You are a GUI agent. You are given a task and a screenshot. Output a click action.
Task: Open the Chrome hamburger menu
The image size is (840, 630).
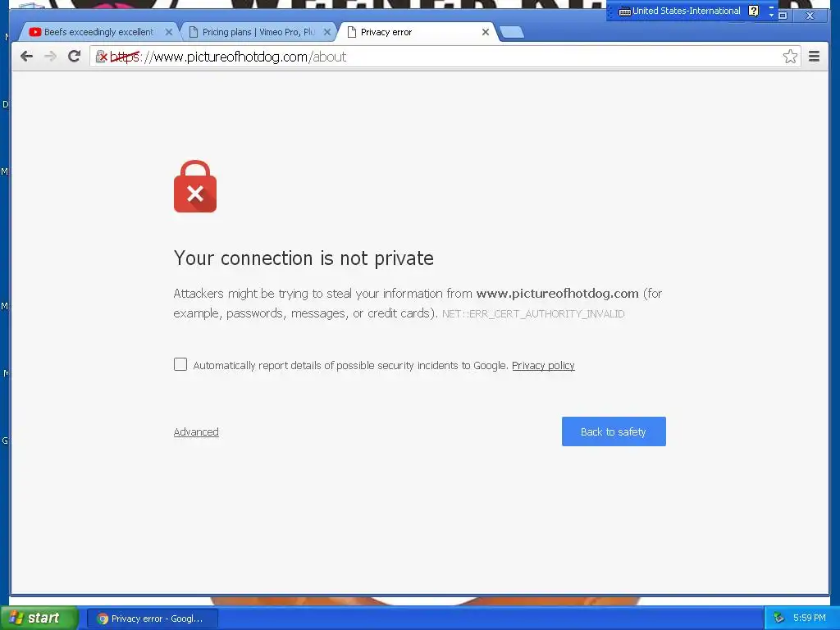click(x=815, y=57)
